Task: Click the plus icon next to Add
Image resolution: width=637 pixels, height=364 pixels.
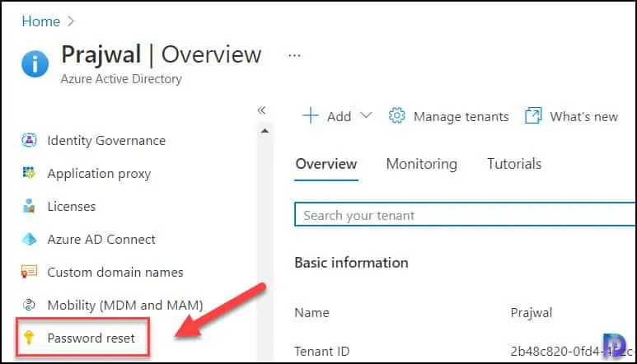Action: 311,115
